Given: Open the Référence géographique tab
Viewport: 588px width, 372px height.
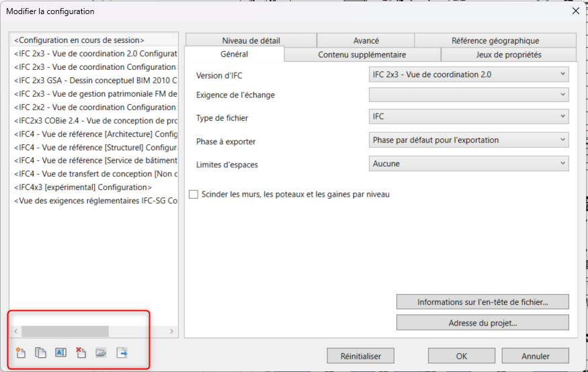Looking at the screenshot, I should pos(495,40).
